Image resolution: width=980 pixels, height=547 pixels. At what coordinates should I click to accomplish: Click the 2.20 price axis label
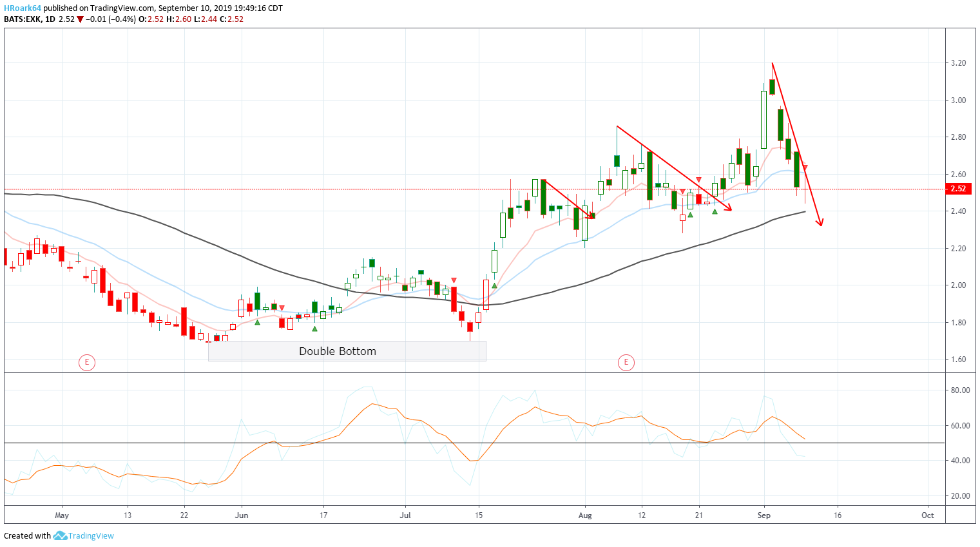tap(959, 249)
